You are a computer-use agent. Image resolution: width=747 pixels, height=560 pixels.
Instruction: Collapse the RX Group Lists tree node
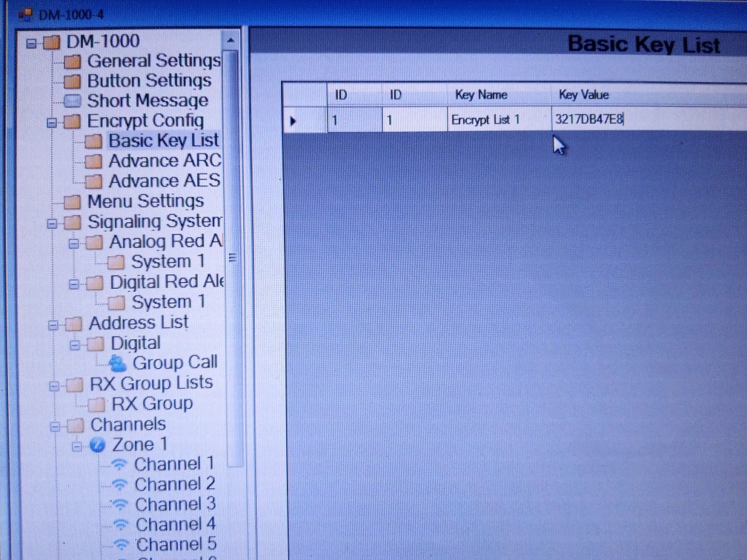[54, 386]
